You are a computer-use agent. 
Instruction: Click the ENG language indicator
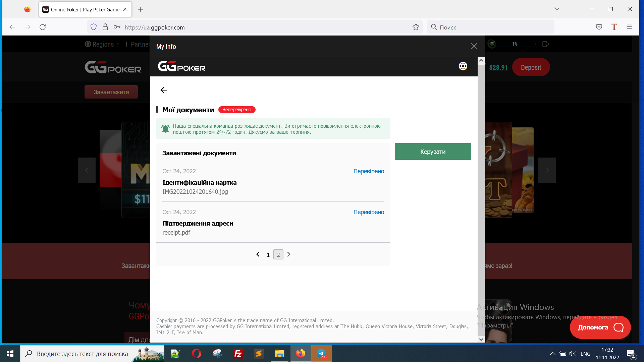(585, 354)
